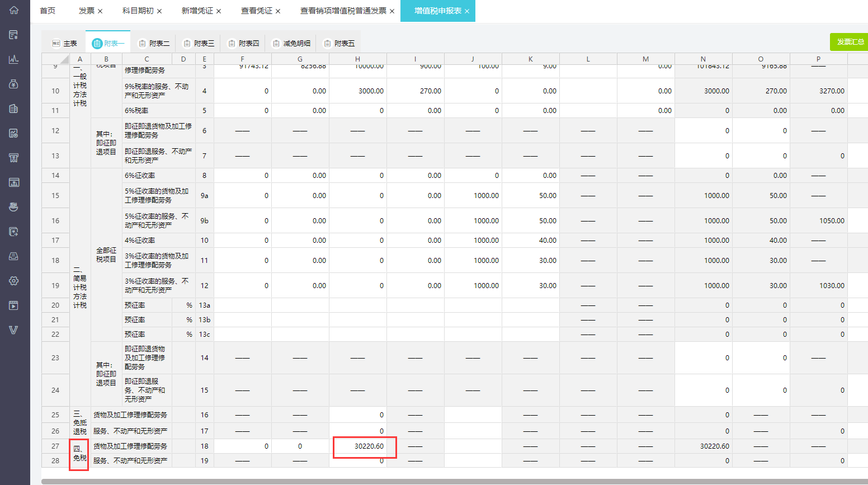Click the home icon in left sidebar
Viewport: 868px width, 485px height.
(14, 10)
